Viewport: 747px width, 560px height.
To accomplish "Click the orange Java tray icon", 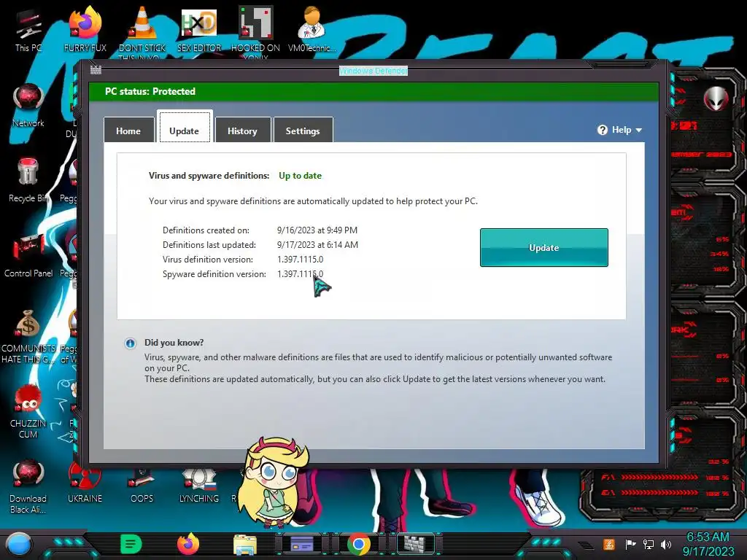I will (x=609, y=544).
